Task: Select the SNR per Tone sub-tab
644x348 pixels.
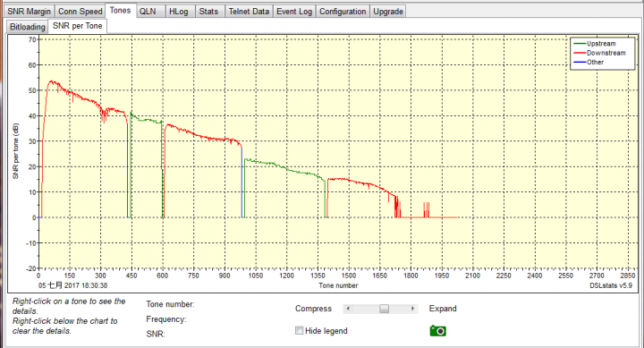Action: click(77, 26)
